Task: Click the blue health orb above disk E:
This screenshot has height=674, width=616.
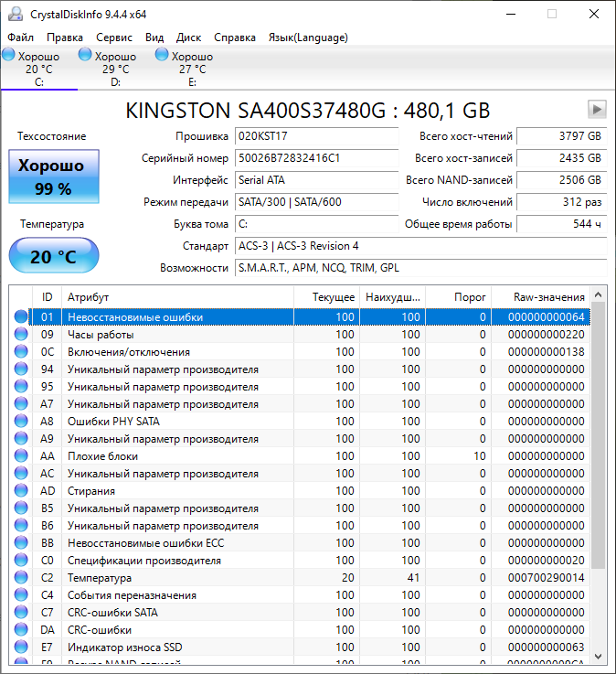Action: [162, 54]
